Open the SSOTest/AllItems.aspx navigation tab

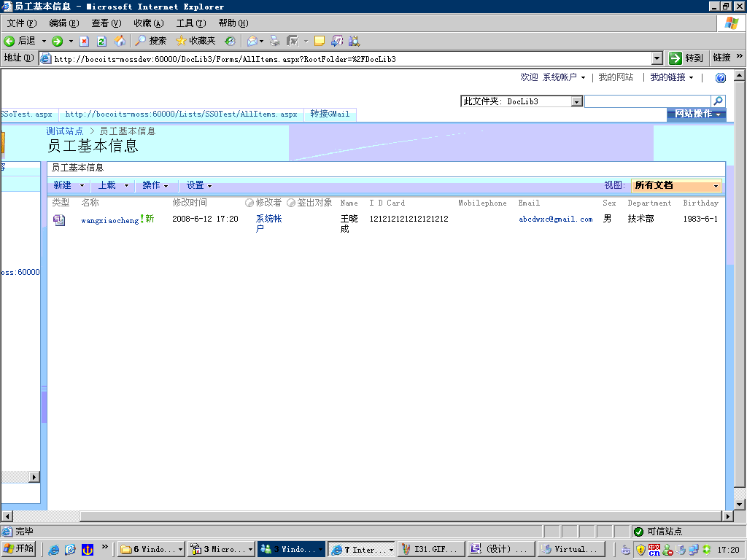tap(181, 114)
